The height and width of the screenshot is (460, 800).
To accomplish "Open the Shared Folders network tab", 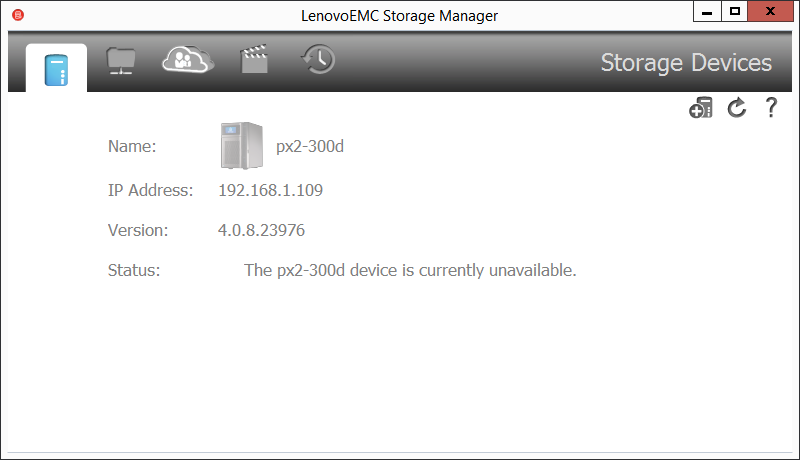I will (x=122, y=61).
